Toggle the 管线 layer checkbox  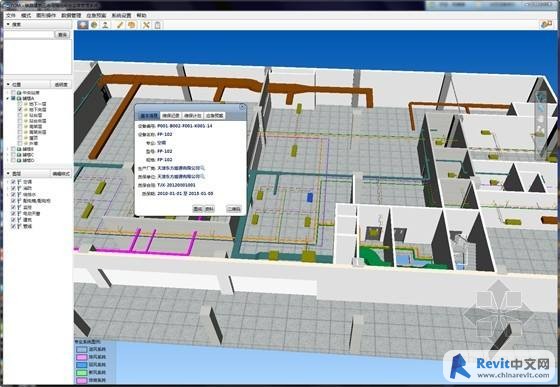pos(14,226)
